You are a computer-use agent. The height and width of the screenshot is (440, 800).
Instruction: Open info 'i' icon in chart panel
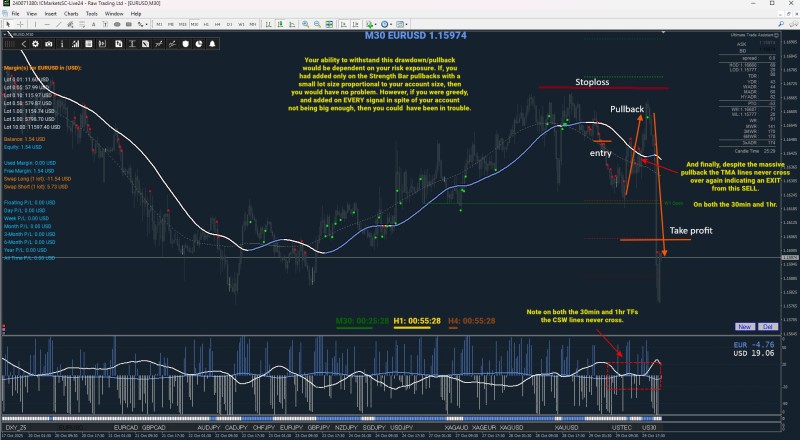(x=62, y=44)
